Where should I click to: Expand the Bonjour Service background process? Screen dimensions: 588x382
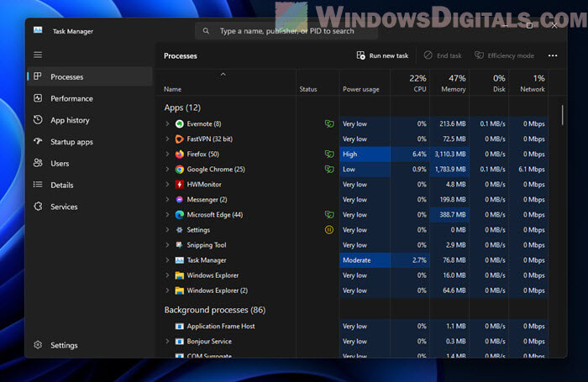tap(168, 342)
